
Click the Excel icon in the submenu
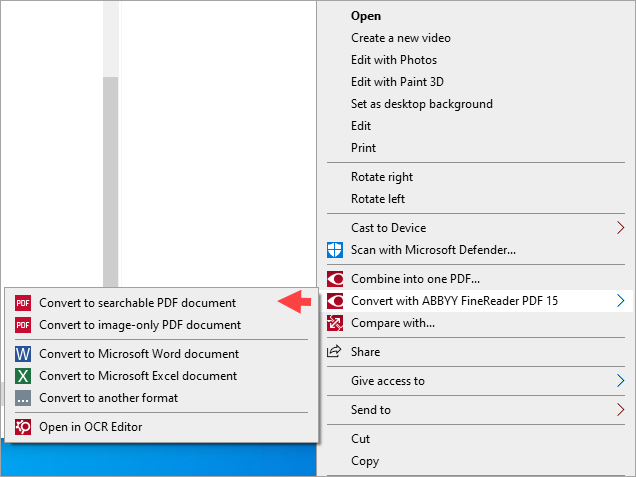click(x=22, y=376)
